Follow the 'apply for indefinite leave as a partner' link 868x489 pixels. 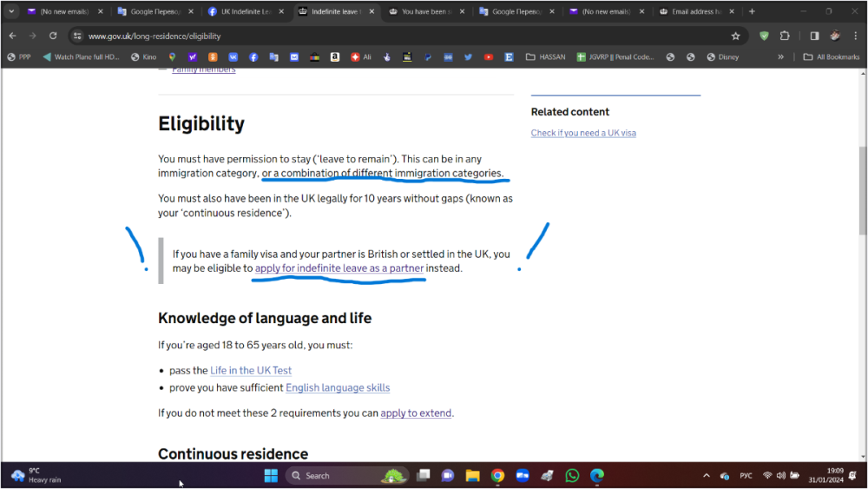(339, 268)
